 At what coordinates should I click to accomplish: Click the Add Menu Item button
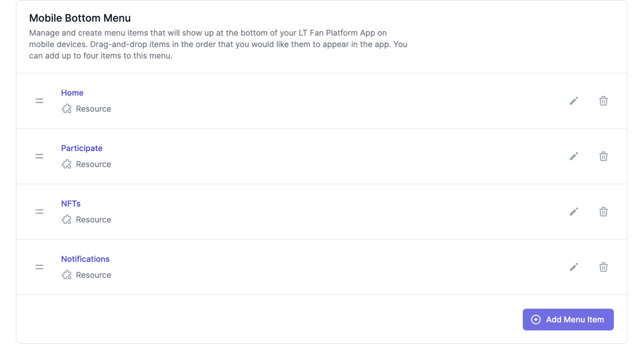coord(568,319)
